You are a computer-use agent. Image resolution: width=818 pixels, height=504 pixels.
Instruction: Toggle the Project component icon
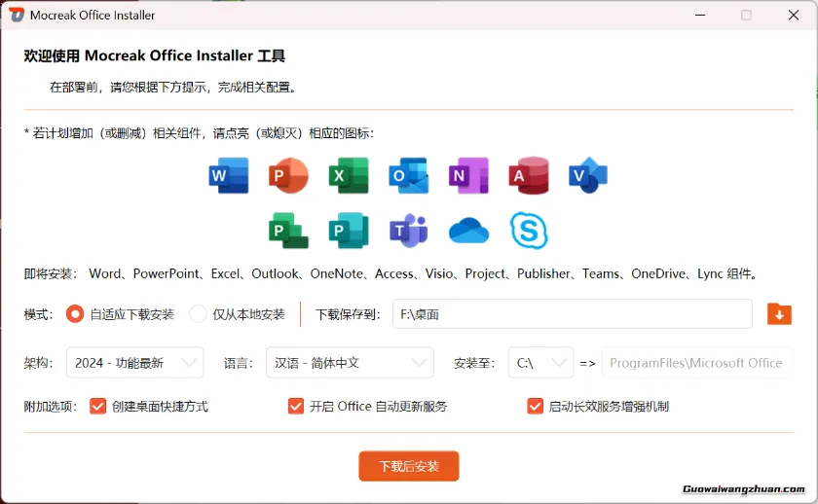click(x=288, y=231)
